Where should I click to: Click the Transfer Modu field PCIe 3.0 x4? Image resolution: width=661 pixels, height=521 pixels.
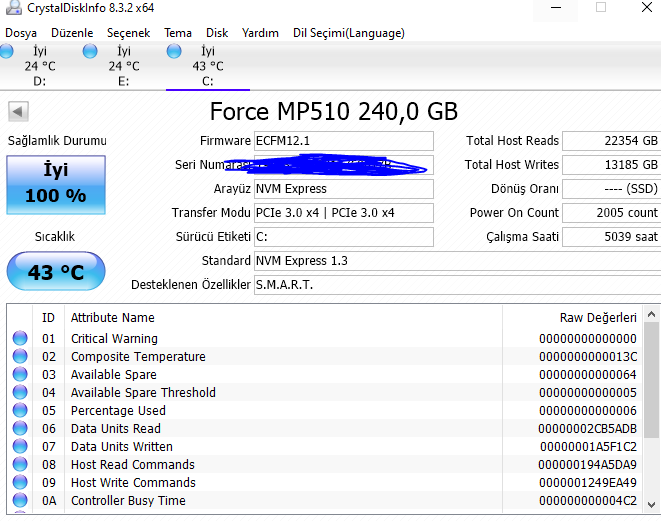[x=344, y=213]
